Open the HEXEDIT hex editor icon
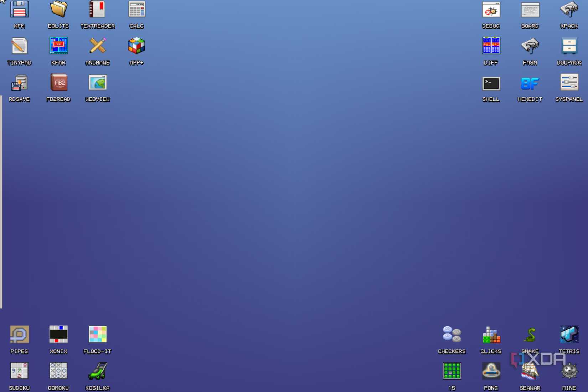This screenshot has width=588, height=392. 530,83
